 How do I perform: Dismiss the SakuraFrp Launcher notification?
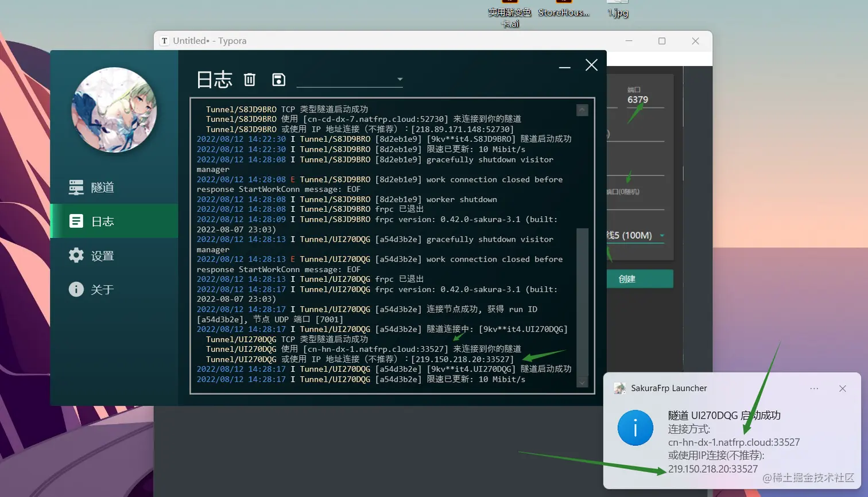pyautogui.click(x=842, y=389)
